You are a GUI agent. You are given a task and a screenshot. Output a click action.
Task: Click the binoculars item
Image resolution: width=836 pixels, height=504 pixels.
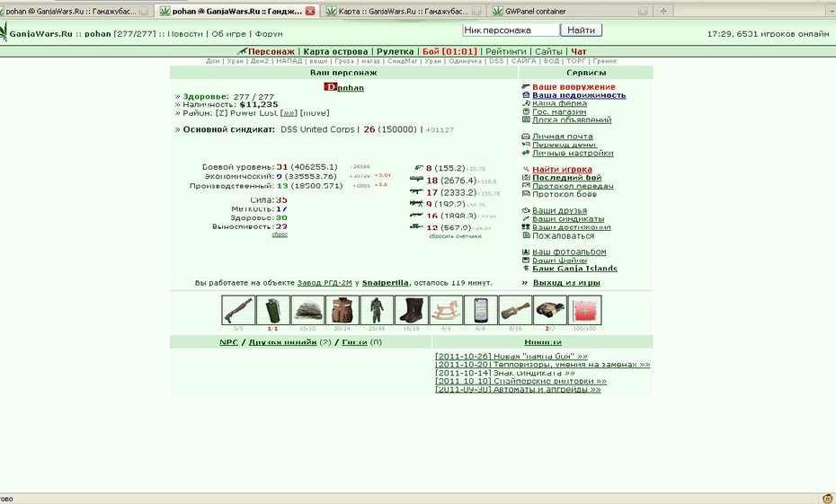click(550, 310)
